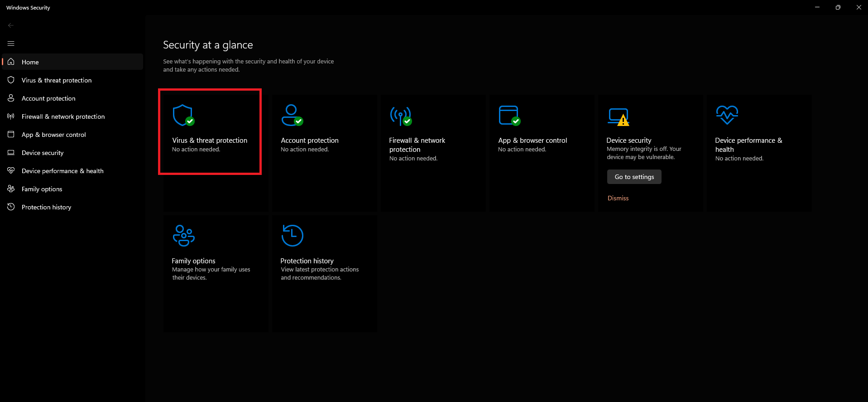Open the Device performance & health heart icon
The height and width of the screenshot is (402, 868).
pos(727,115)
